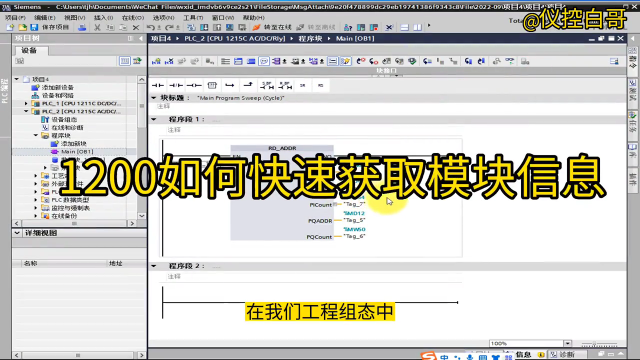Insert an empty box instruction

tap(212, 85)
